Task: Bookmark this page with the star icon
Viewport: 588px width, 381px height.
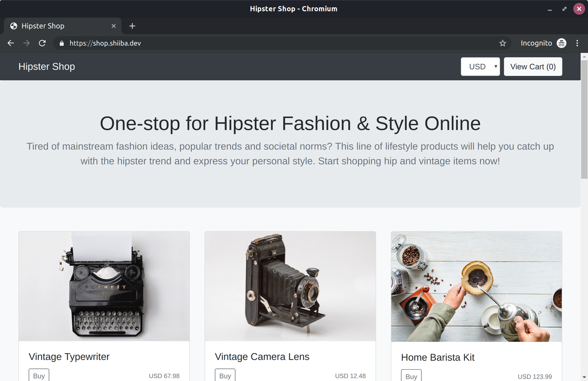Action: [503, 43]
